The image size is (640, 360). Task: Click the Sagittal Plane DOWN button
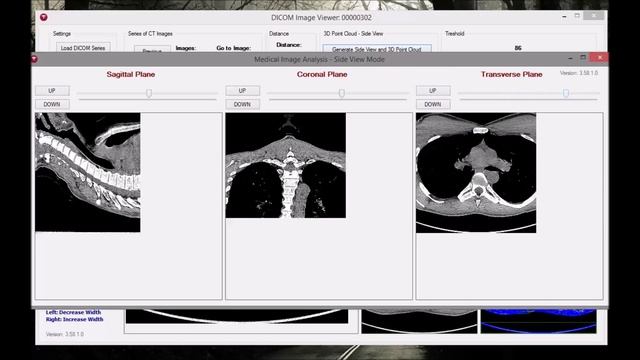tap(52, 104)
